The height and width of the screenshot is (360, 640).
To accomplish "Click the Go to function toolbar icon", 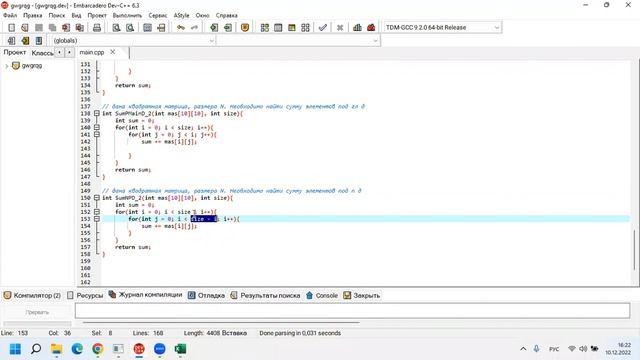I will coord(147,28).
